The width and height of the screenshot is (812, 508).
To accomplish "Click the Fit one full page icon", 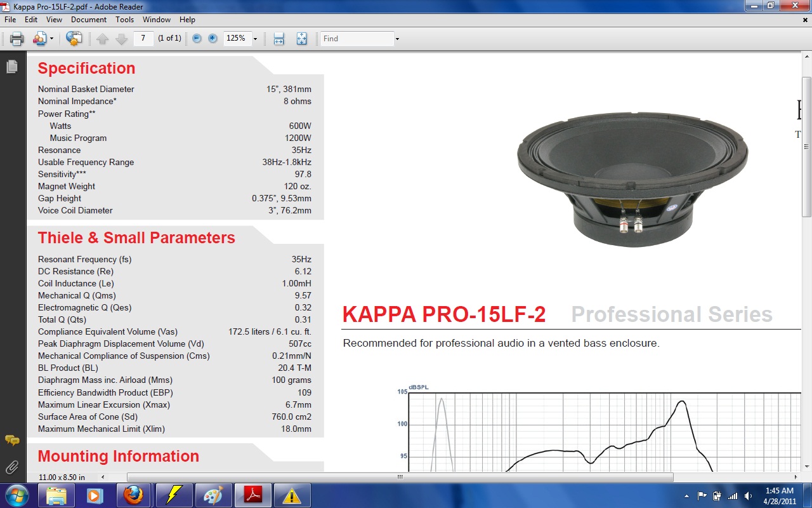I will (x=302, y=39).
